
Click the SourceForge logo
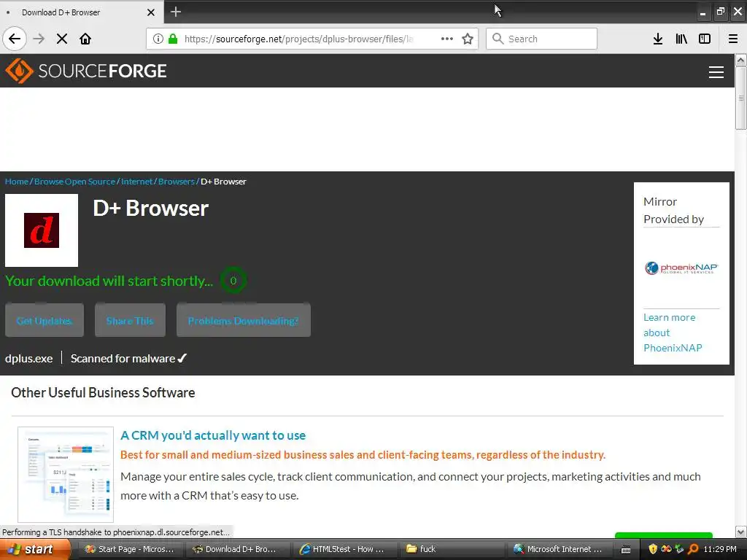(86, 71)
